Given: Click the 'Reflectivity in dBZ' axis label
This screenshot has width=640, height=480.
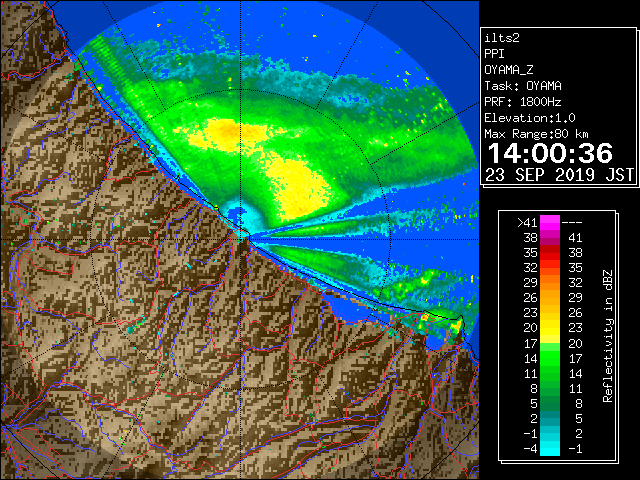Looking at the screenshot, I should click(608, 336).
